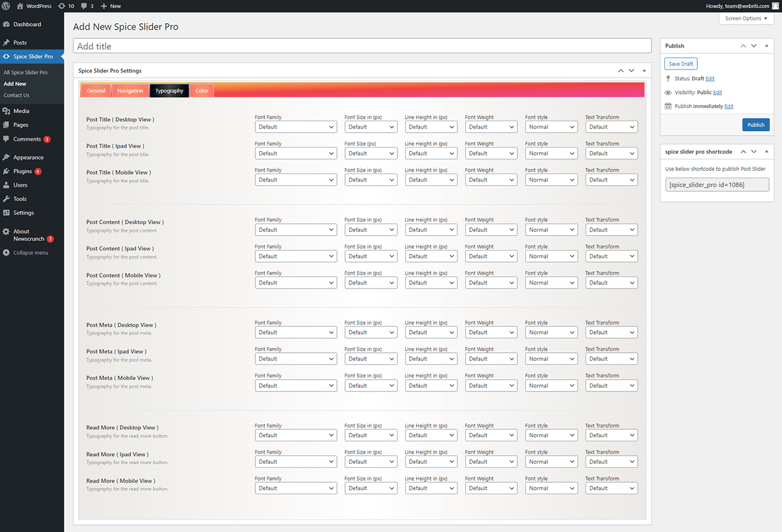Viewport: 782px width, 532px height.
Task: Click the Media icon in sidebar
Action: click(x=6, y=111)
